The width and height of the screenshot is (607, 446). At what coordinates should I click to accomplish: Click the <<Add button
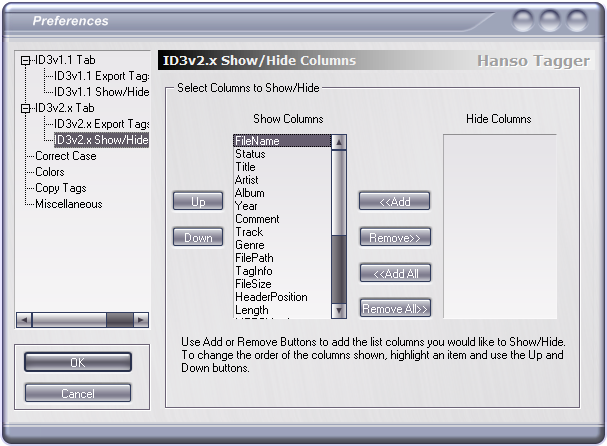394,201
